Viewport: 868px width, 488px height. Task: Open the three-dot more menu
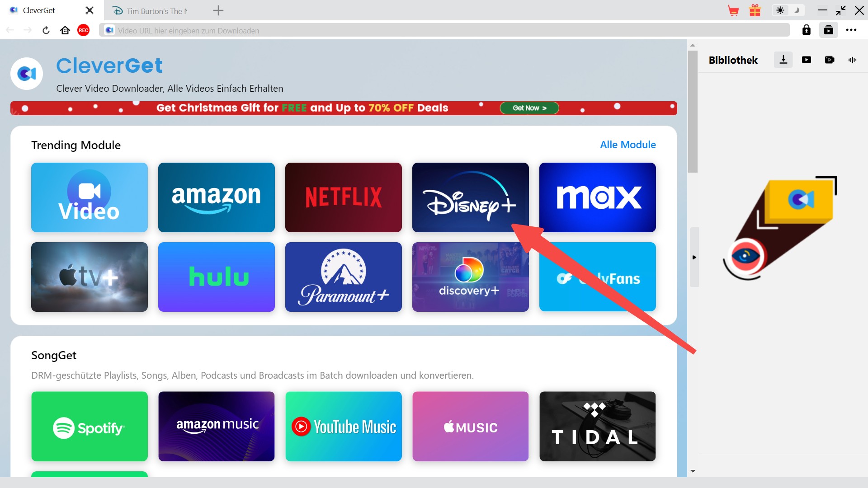[851, 30]
